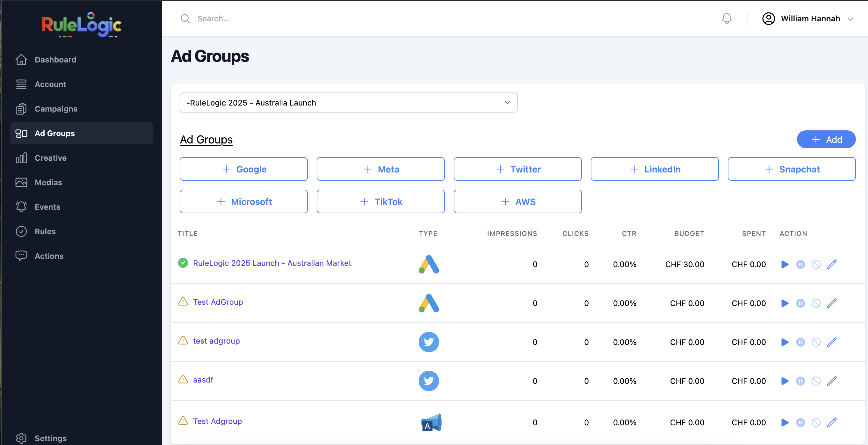Click the green check status for RuleLogic 2025 Launch
This screenshot has width=868, height=445.
(183, 263)
